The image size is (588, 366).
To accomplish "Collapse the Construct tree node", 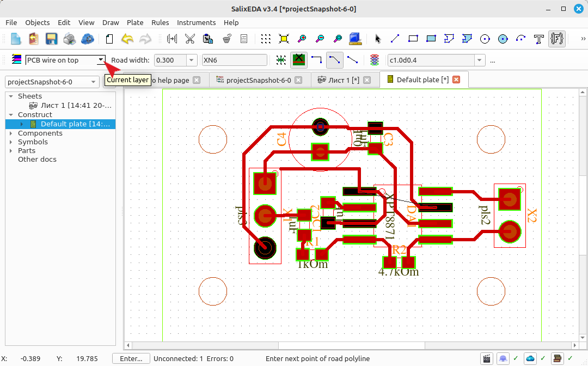I will pyautogui.click(x=11, y=115).
